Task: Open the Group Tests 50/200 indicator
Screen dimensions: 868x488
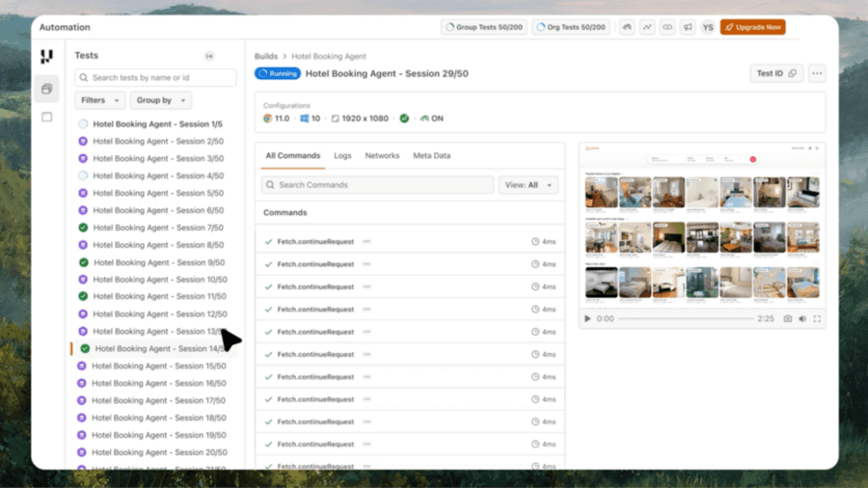Action: pos(484,27)
